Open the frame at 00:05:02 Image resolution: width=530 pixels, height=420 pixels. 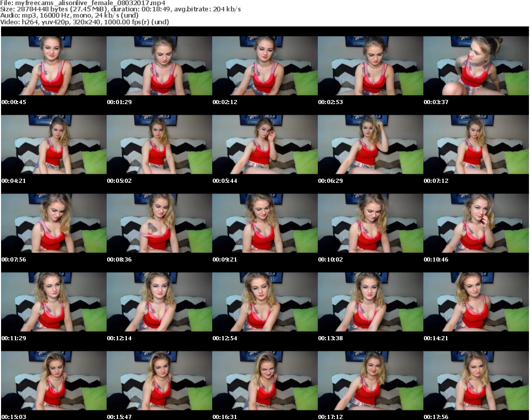point(159,144)
